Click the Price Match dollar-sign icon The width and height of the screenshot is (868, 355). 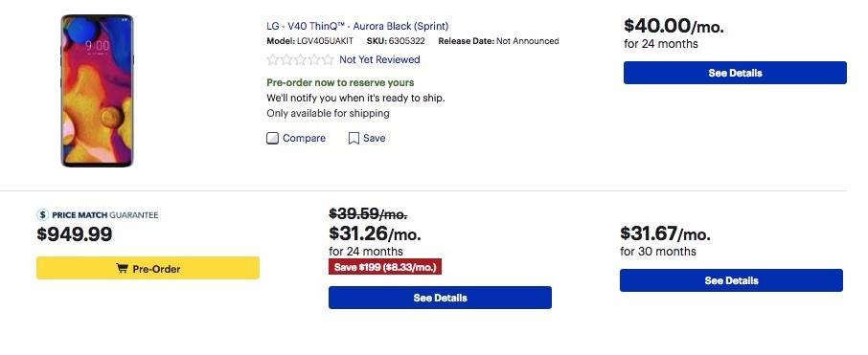click(x=42, y=215)
